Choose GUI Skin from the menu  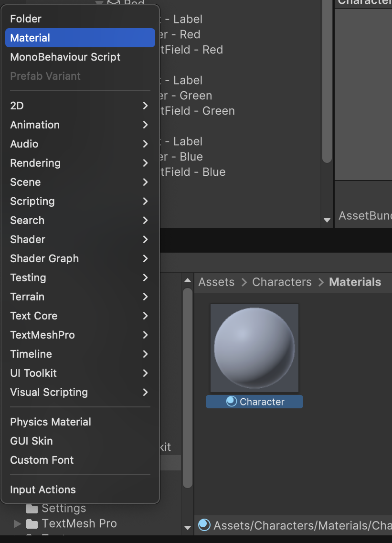tap(32, 441)
